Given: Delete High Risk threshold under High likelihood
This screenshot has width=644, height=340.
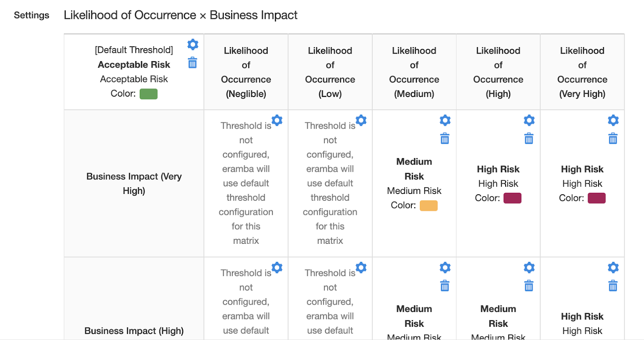Looking at the screenshot, I should coord(529,139).
